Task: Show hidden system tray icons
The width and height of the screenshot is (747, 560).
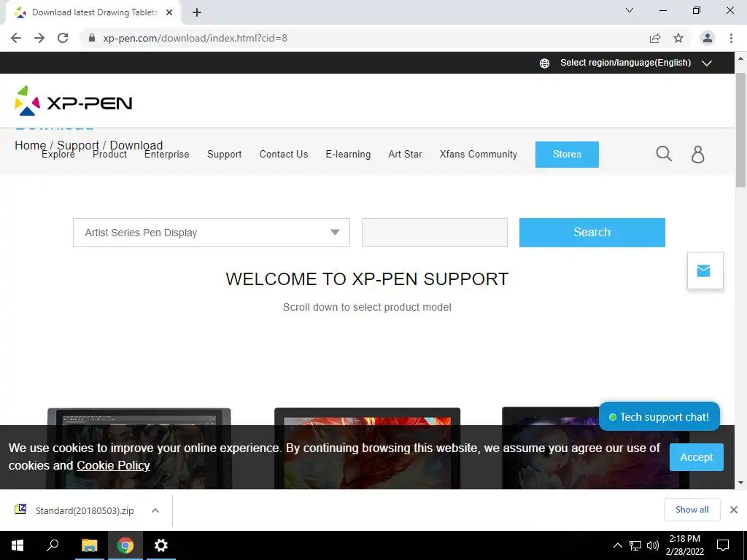Action: pyautogui.click(x=617, y=545)
